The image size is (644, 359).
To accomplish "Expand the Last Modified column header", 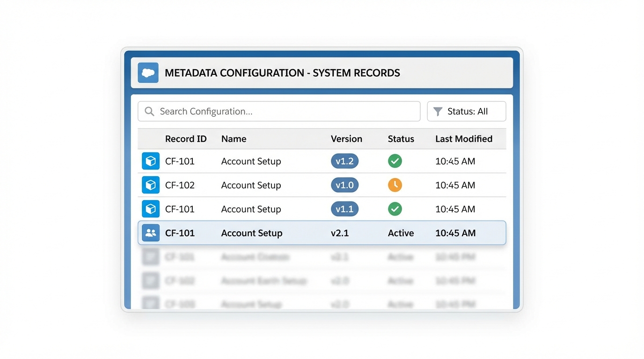I will pyautogui.click(x=464, y=139).
